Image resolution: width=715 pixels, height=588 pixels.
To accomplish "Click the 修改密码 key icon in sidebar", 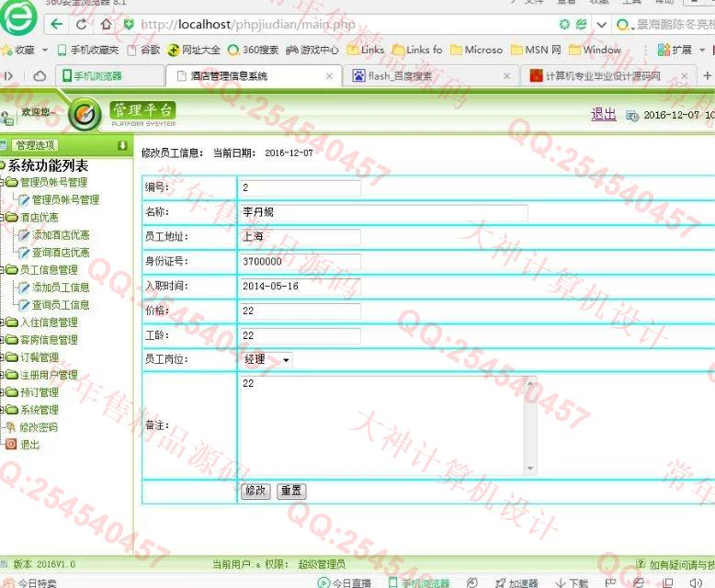I will [x=11, y=427].
